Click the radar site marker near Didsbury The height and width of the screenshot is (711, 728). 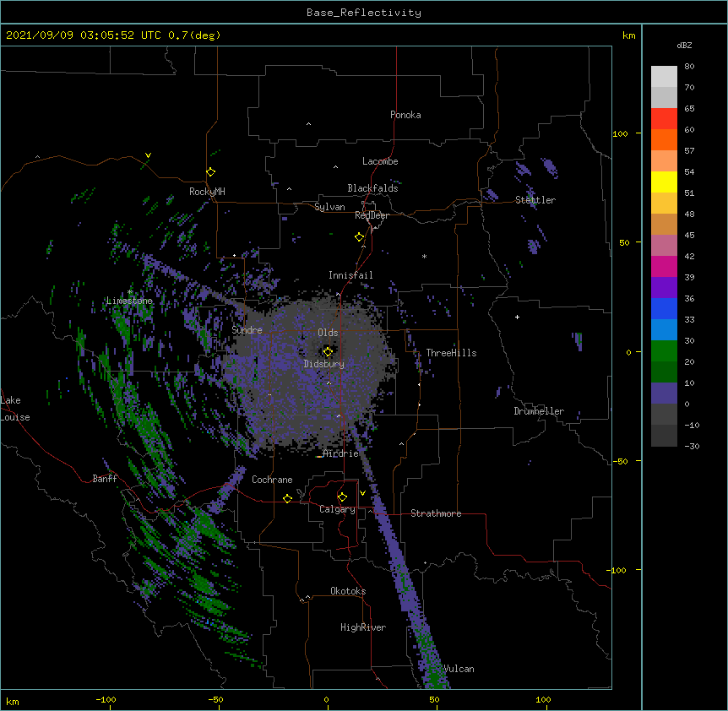(328, 351)
